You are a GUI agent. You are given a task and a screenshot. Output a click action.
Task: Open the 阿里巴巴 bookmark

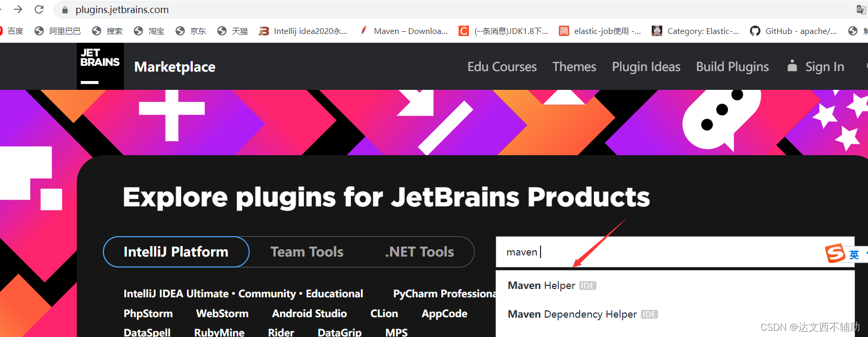(57, 31)
